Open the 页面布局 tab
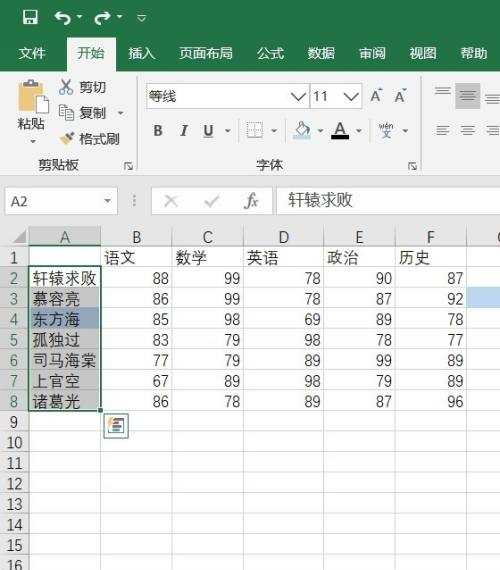This screenshot has height=570, width=500. pos(206,53)
